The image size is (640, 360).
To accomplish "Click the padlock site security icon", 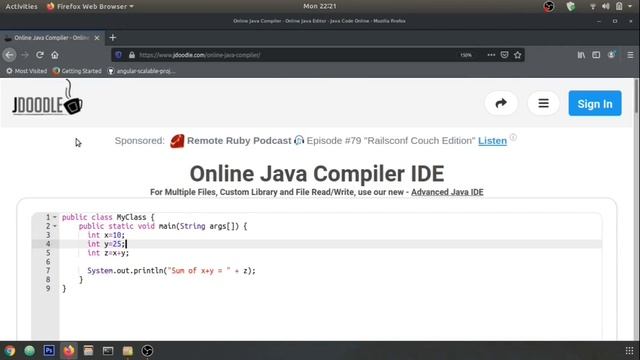I will [132, 55].
